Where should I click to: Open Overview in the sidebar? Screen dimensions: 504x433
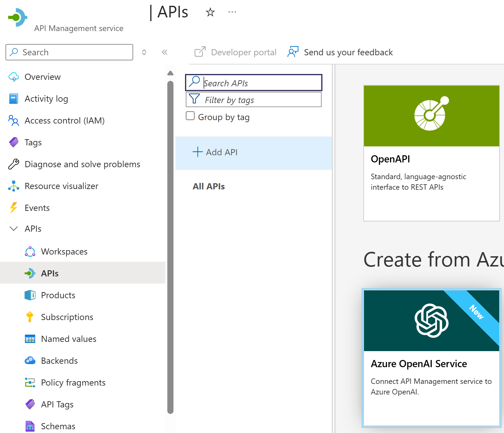(x=43, y=77)
